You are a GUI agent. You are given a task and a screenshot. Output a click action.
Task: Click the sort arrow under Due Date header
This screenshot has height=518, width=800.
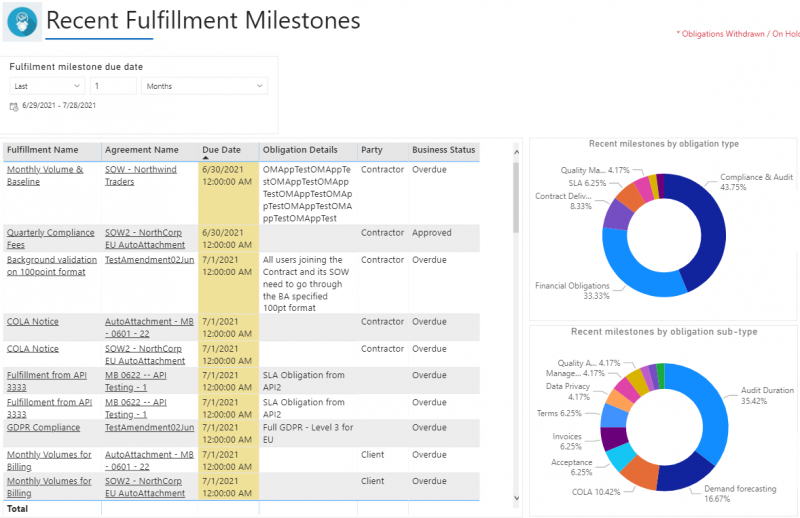(x=207, y=158)
